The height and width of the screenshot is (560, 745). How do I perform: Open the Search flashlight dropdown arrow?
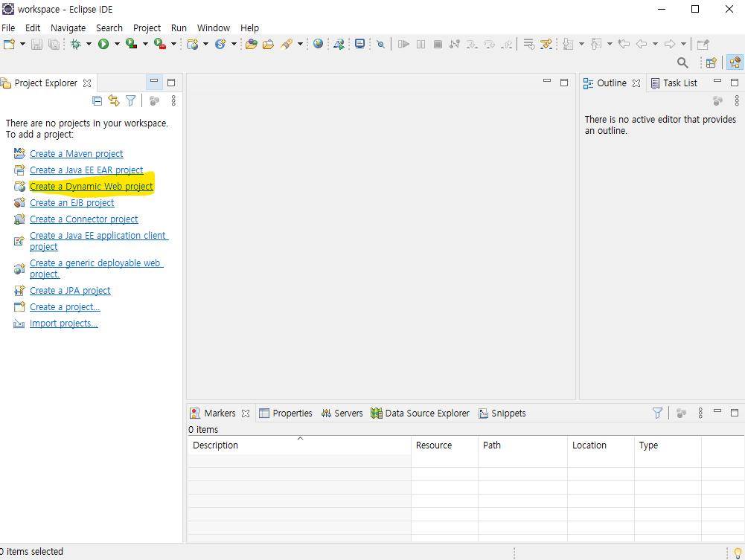click(x=300, y=44)
